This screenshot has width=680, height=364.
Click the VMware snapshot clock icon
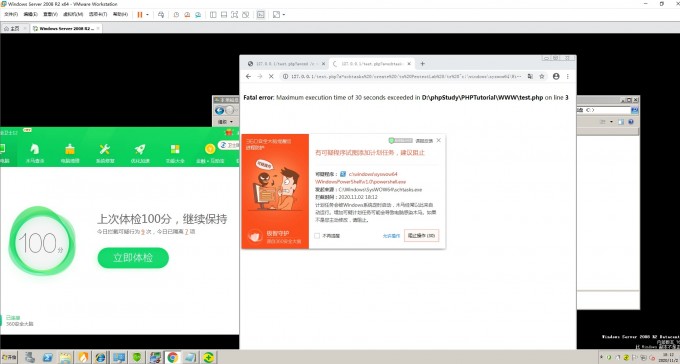click(176, 14)
